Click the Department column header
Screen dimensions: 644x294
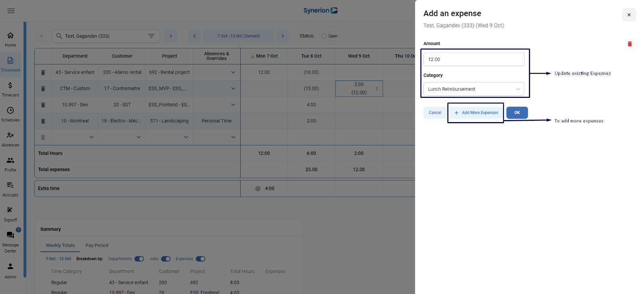(75, 56)
